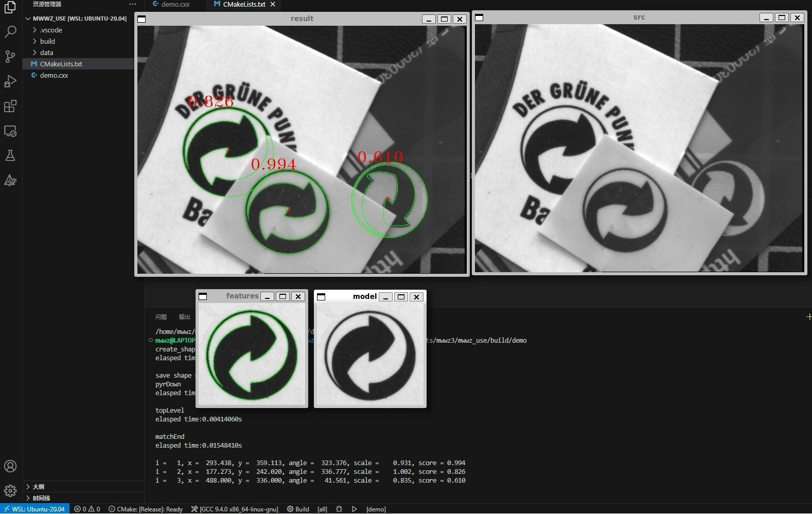Expand the build folder

pos(78,41)
